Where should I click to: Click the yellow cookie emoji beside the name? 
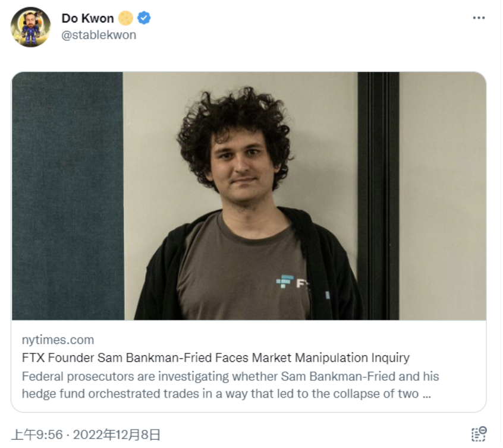(125, 18)
